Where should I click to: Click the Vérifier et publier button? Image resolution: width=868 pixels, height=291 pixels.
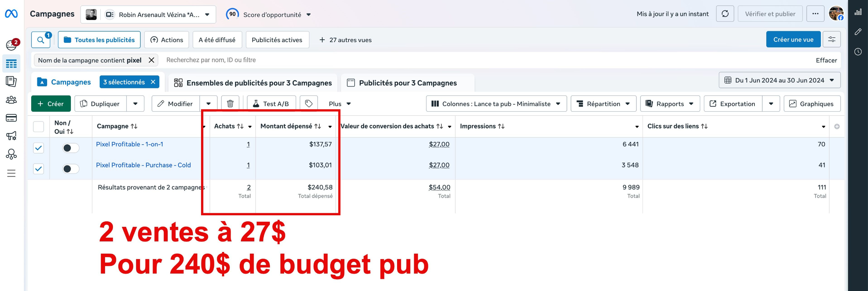point(770,14)
